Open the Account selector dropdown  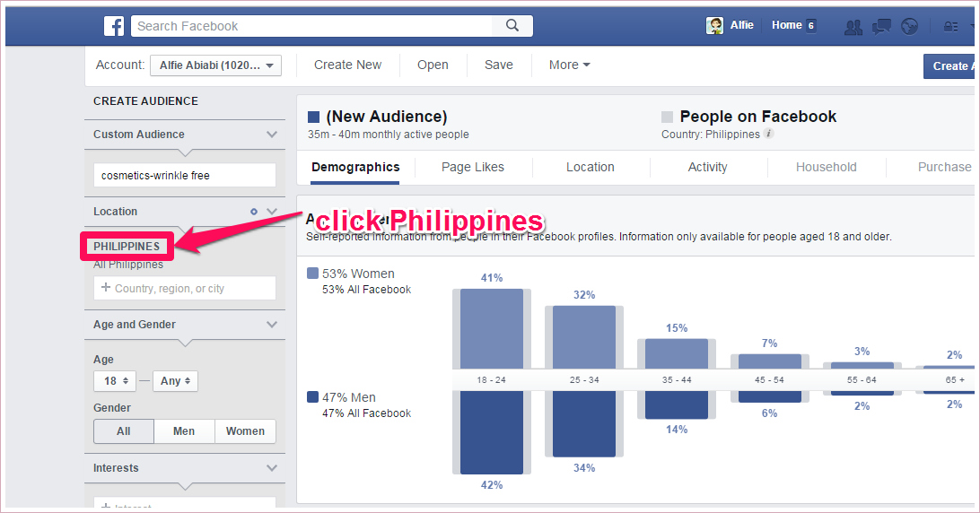click(x=215, y=65)
